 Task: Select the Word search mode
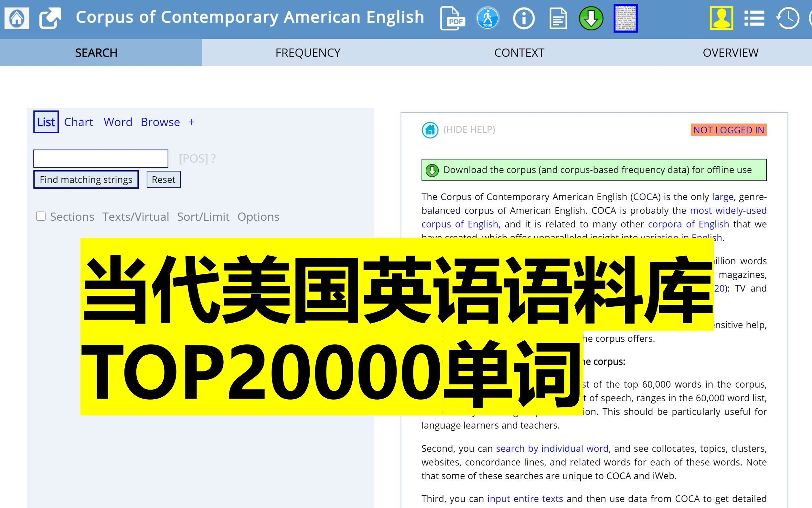pyautogui.click(x=118, y=122)
